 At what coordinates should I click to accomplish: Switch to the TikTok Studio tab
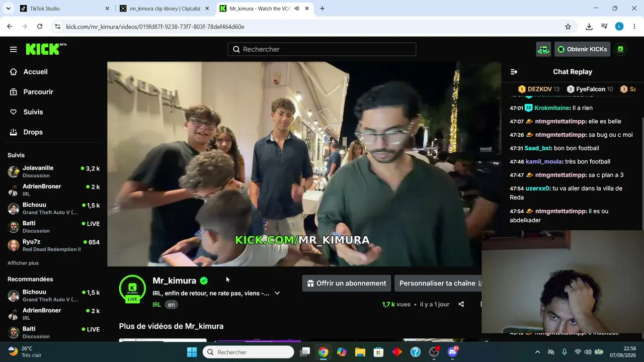pos(64,9)
